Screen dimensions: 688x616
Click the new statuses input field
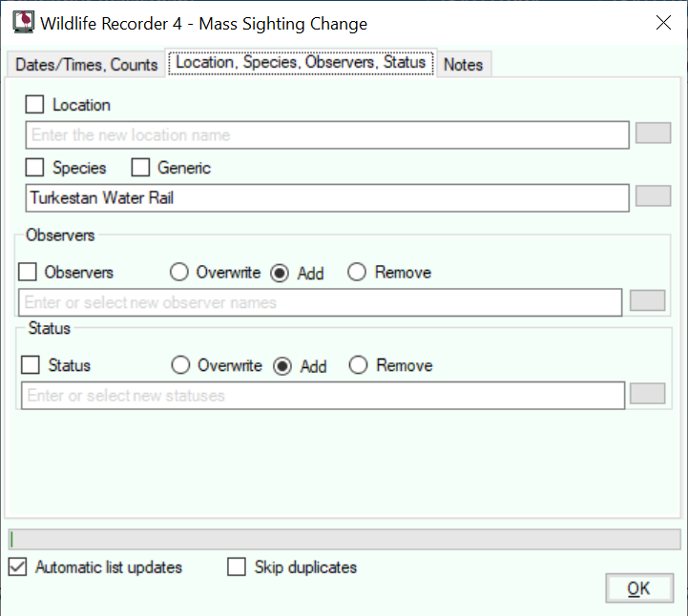pyautogui.click(x=323, y=396)
